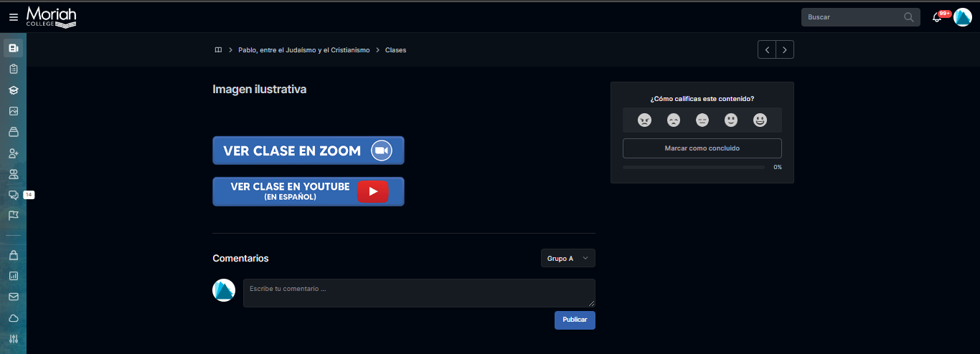Open the notifications bell icon
Viewport: 980px width, 354px height.
click(x=937, y=17)
